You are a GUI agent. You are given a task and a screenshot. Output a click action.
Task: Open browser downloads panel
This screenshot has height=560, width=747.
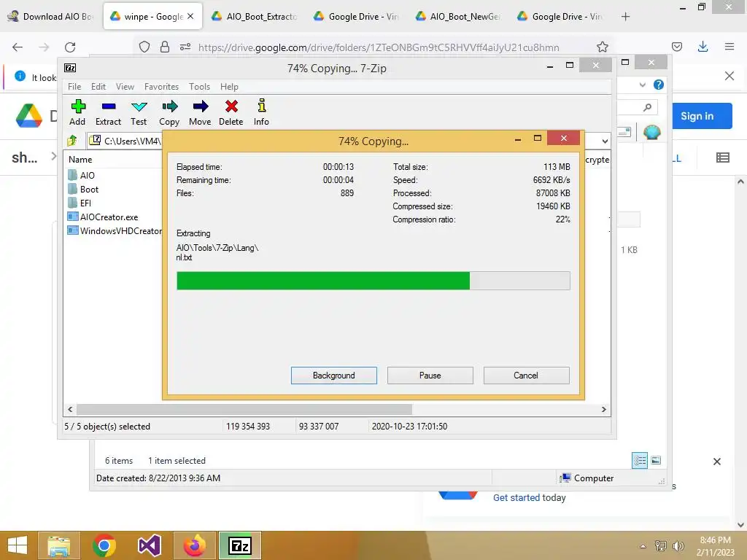(703, 47)
